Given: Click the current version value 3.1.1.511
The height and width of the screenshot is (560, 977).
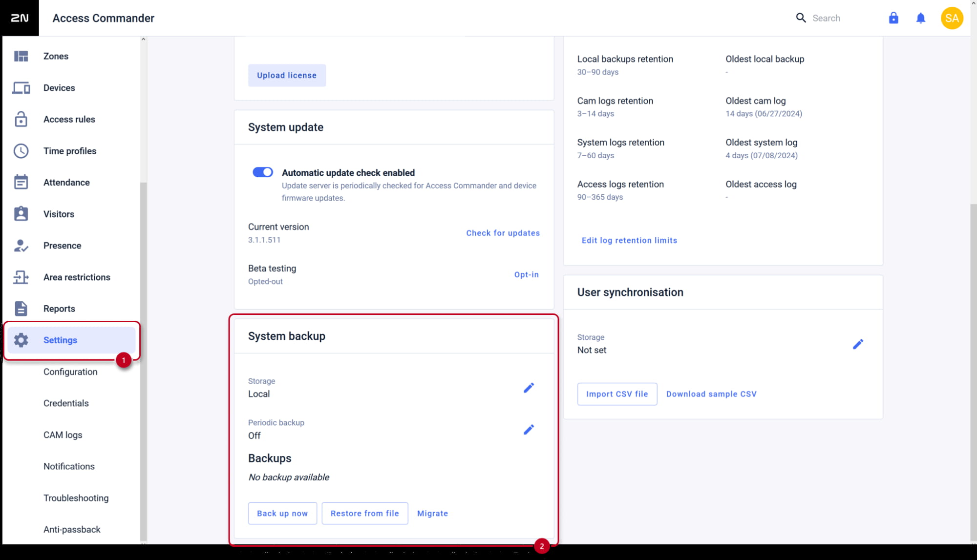Looking at the screenshot, I should [x=264, y=240].
